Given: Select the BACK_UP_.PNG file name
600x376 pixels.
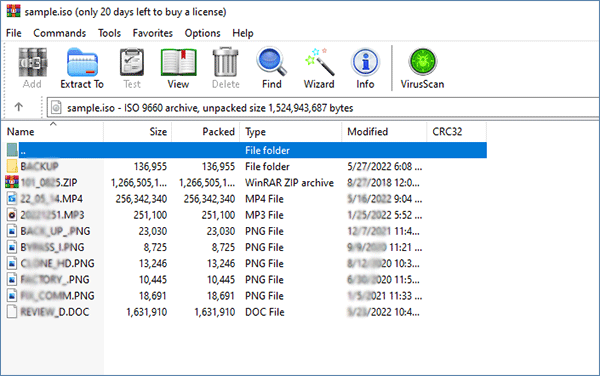Looking at the screenshot, I should [x=55, y=231].
